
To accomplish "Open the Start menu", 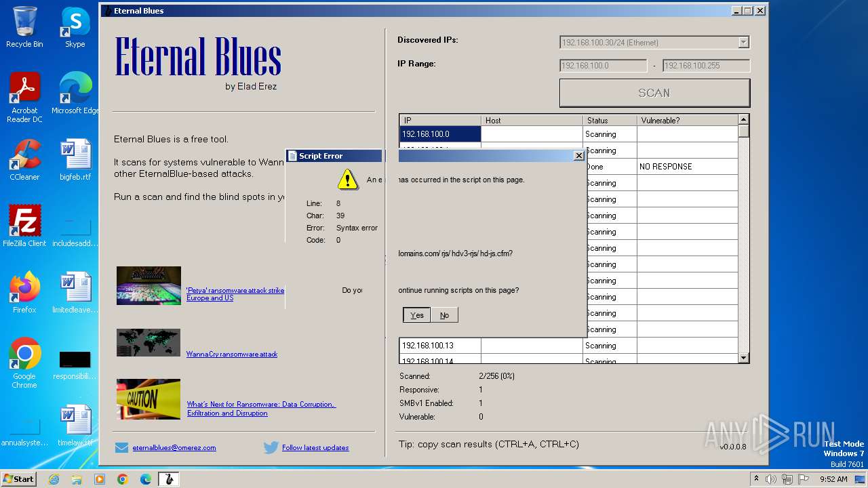I will (18, 479).
